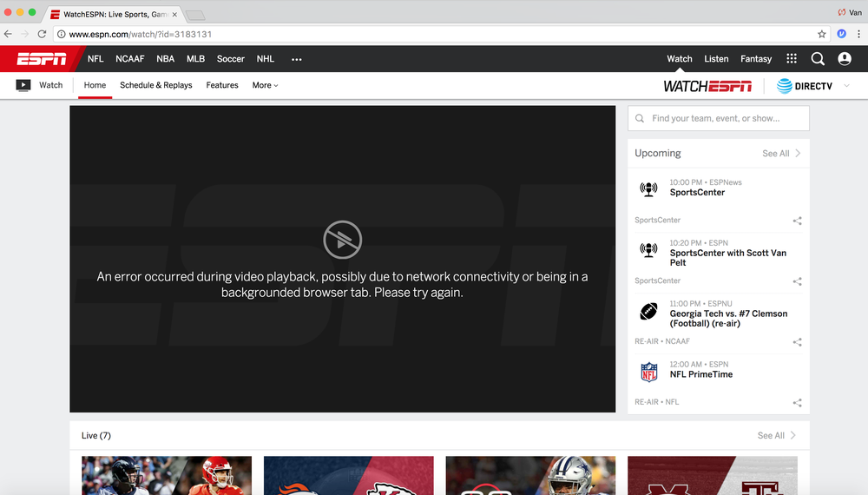This screenshot has height=495, width=868.
Task: Open the user profile icon
Action: (x=845, y=59)
